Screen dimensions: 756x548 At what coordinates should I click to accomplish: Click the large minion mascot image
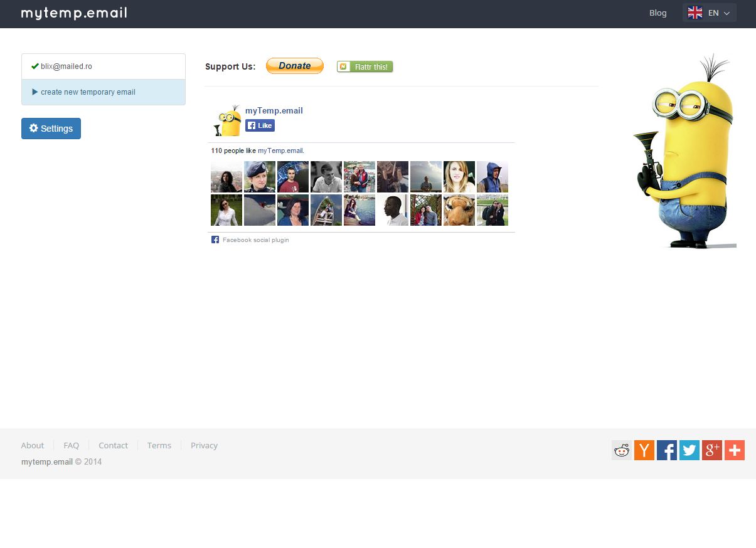(x=684, y=151)
